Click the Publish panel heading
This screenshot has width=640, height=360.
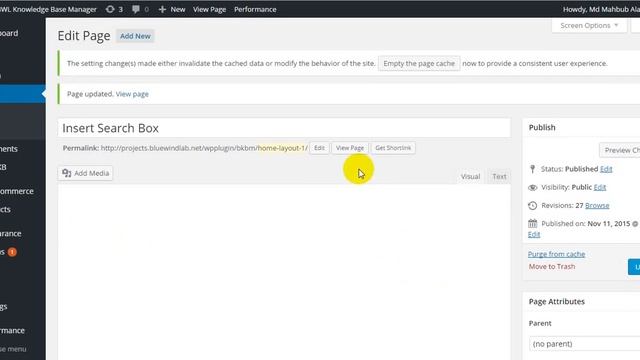[542, 127]
